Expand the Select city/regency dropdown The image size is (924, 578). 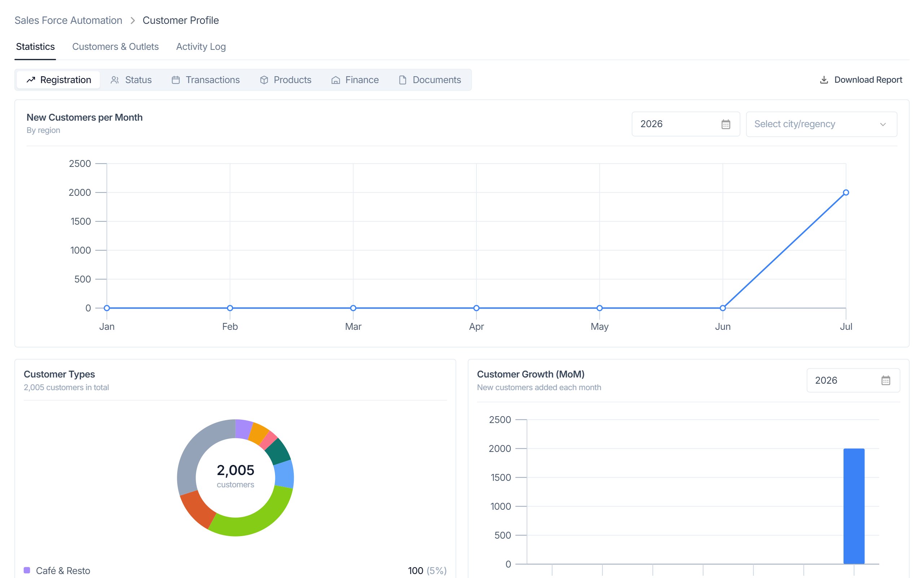point(821,124)
